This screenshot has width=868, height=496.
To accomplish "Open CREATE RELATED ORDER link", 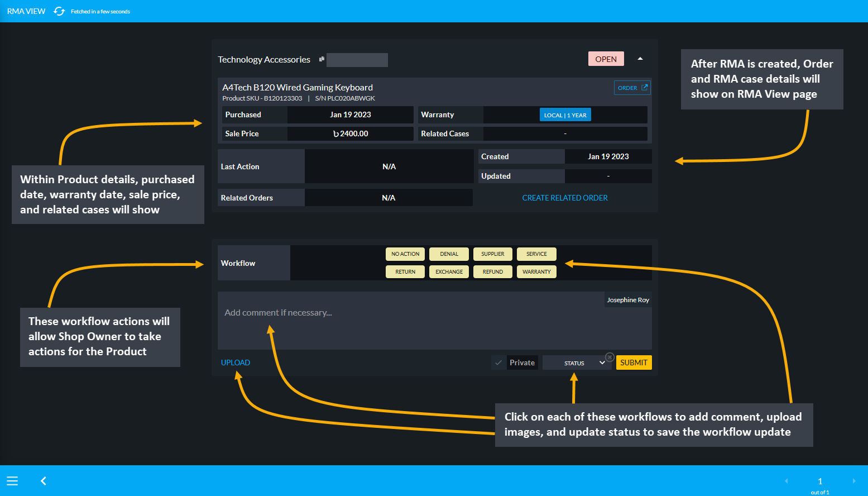I will pos(565,198).
